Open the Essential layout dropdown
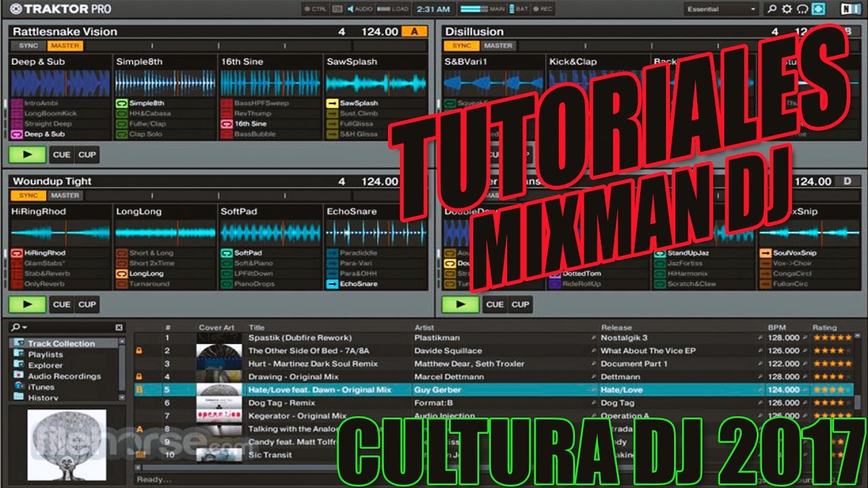This screenshot has width=868, height=488. [x=721, y=9]
